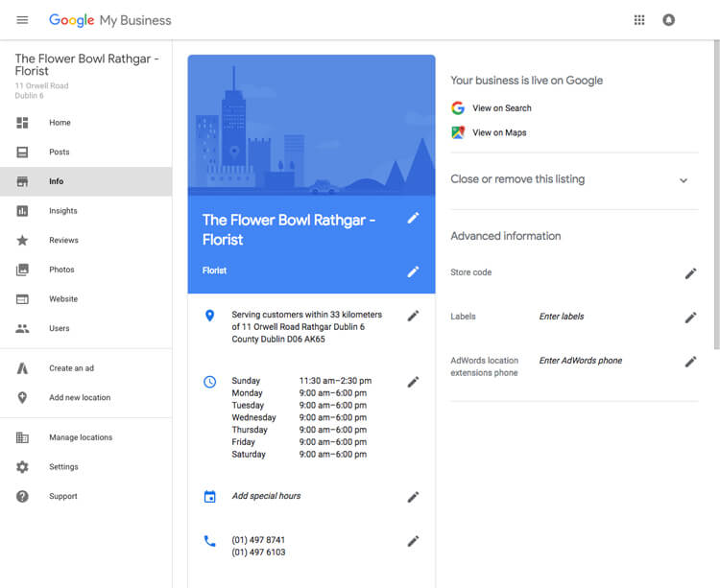
Task: Open the hamburger main menu
Action: [x=22, y=20]
